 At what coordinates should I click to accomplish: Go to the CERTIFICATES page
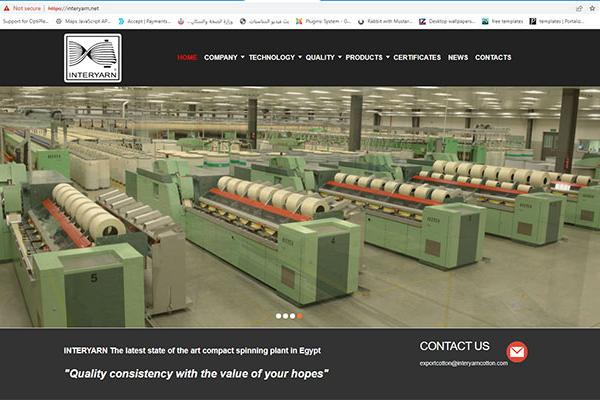tap(417, 57)
